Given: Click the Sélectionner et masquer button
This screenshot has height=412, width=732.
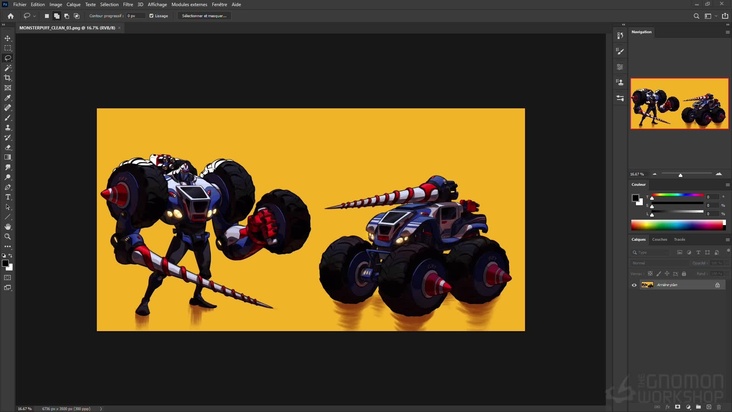Looking at the screenshot, I should (204, 16).
